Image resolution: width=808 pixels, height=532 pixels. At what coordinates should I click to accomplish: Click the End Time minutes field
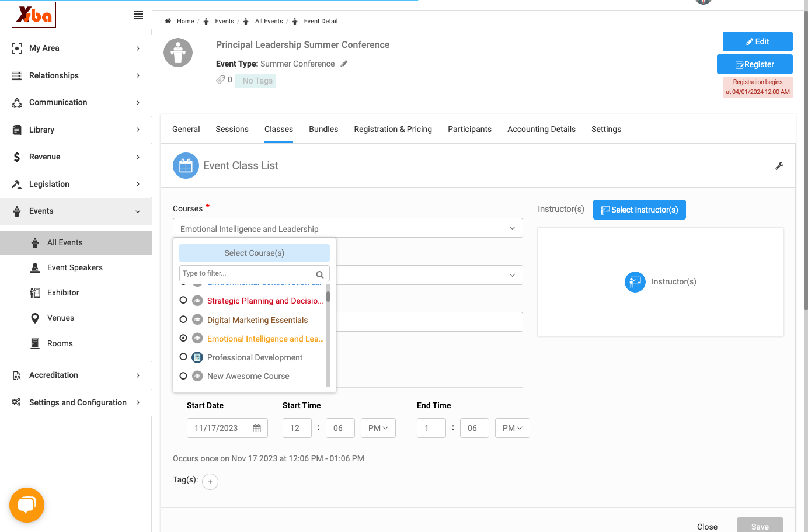click(x=474, y=428)
